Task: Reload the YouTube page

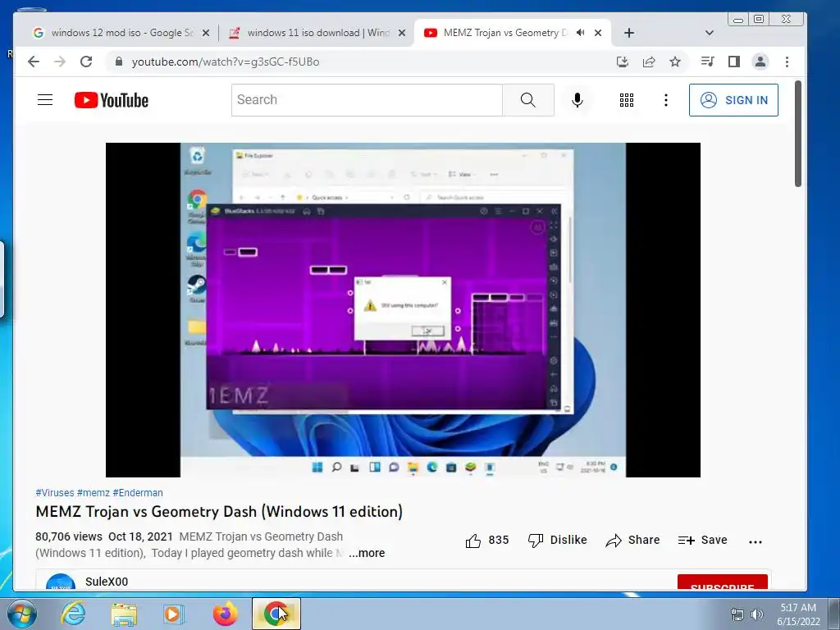Action: 86,62
